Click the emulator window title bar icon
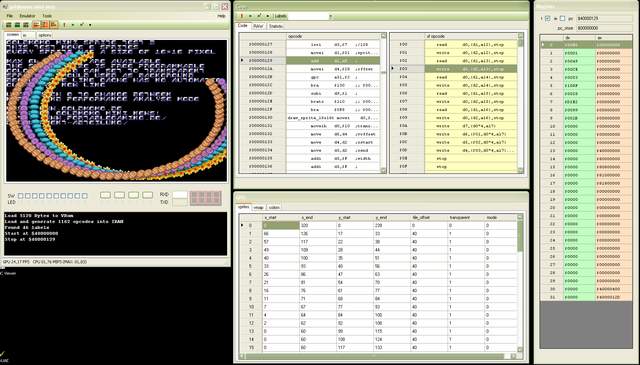 pos(6,7)
